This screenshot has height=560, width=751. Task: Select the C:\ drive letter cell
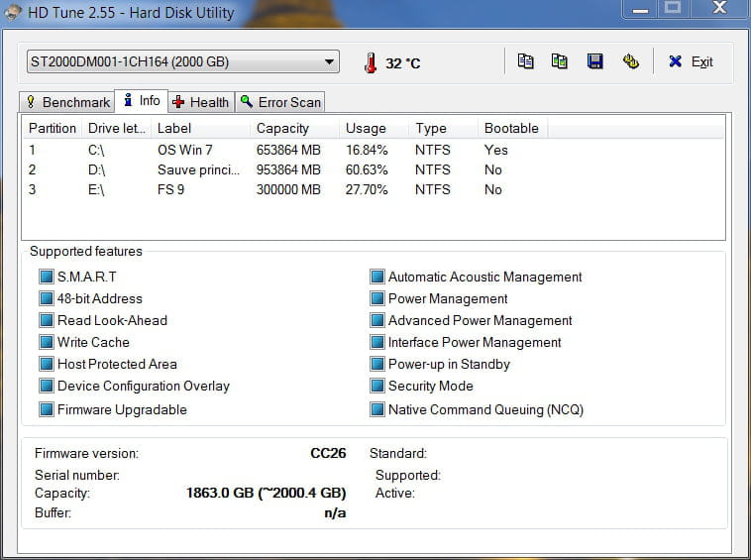96,151
